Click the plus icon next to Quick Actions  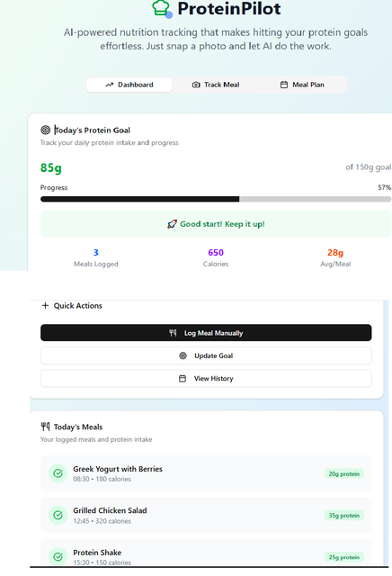click(45, 305)
